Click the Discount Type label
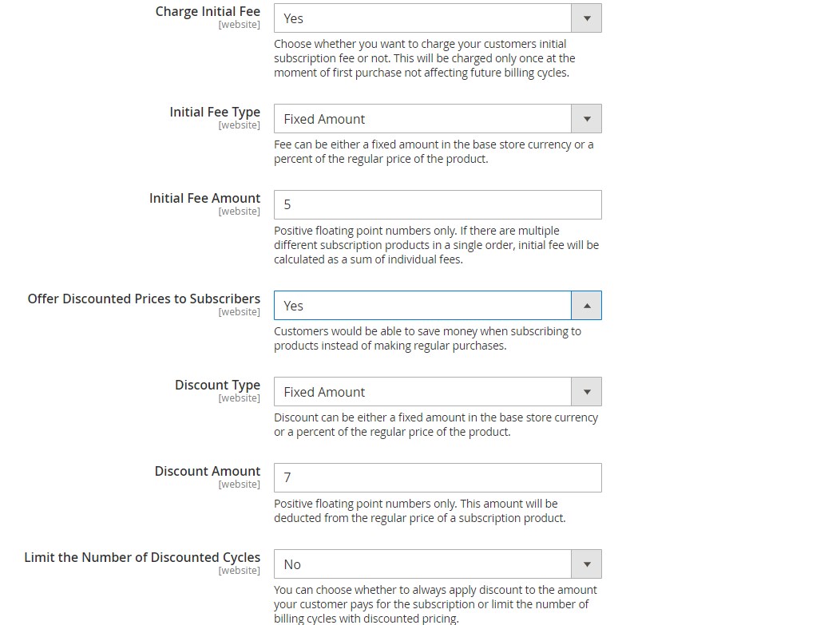 (217, 385)
